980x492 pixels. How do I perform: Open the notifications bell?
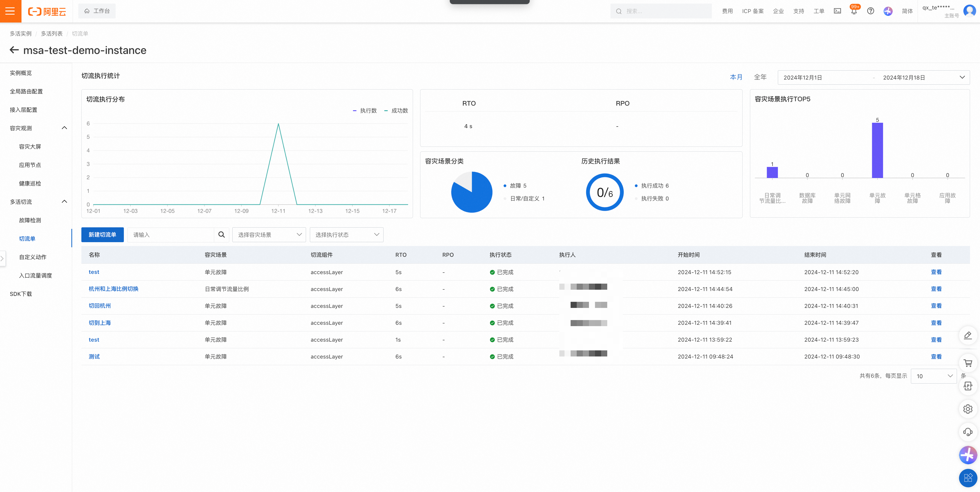point(854,11)
